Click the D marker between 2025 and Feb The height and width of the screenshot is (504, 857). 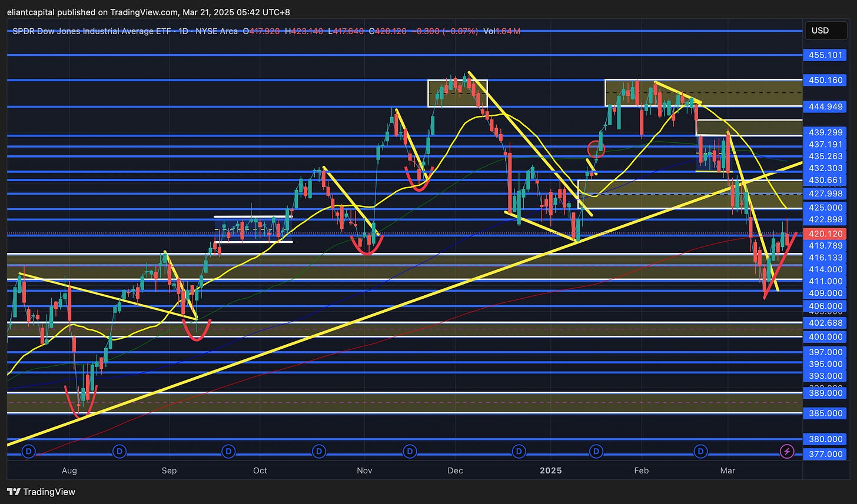click(597, 452)
